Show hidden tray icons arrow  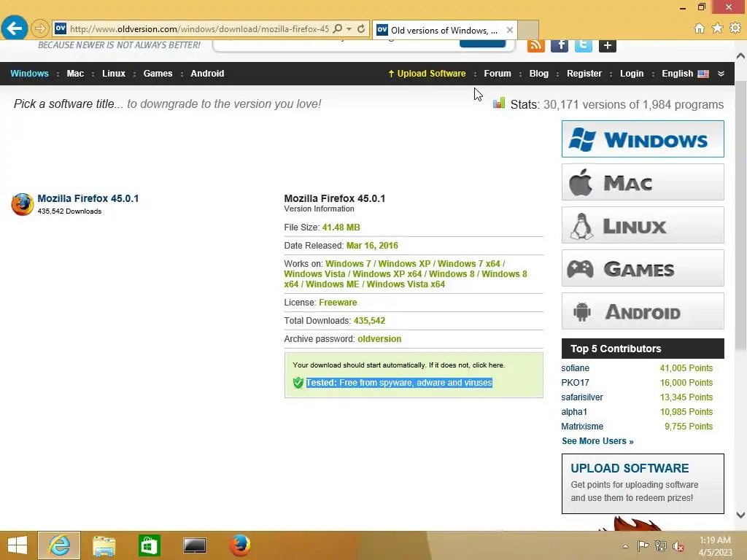click(625, 546)
